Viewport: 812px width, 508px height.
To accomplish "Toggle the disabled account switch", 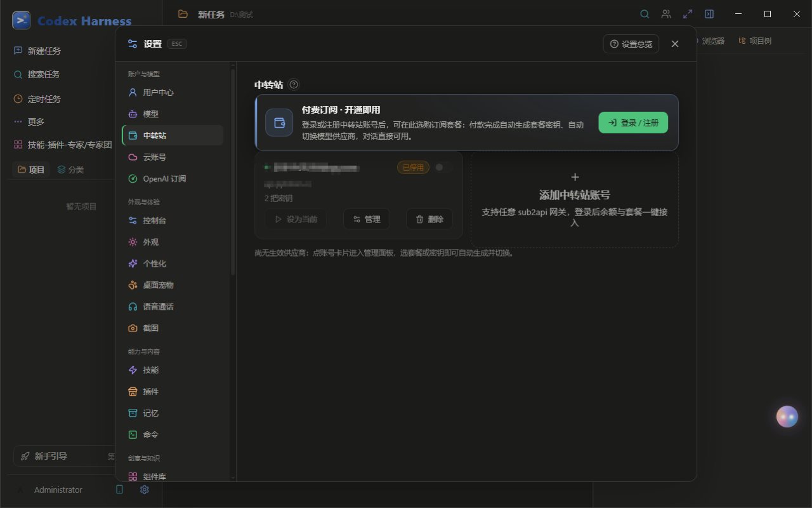I will point(444,167).
